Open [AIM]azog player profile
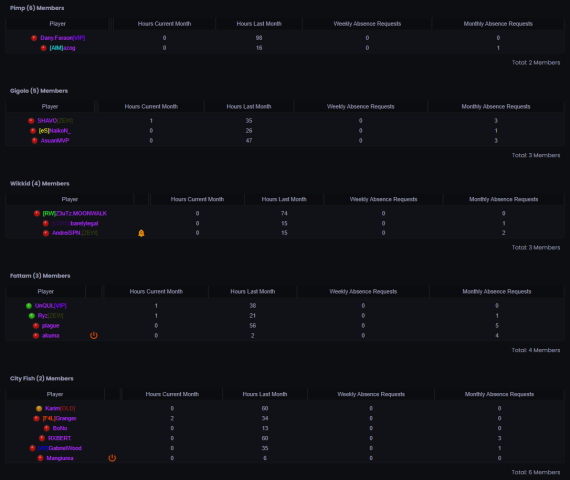570x480 pixels. tap(62, 48)
